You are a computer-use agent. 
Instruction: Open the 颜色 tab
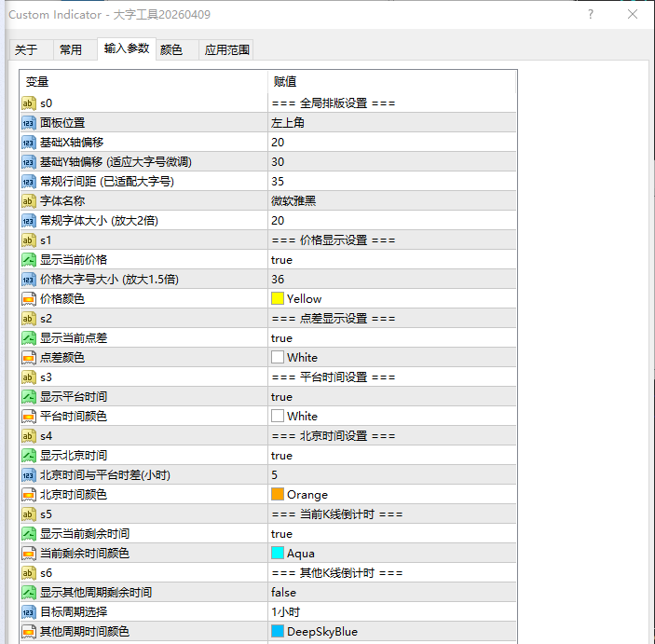tap(178, 49)
